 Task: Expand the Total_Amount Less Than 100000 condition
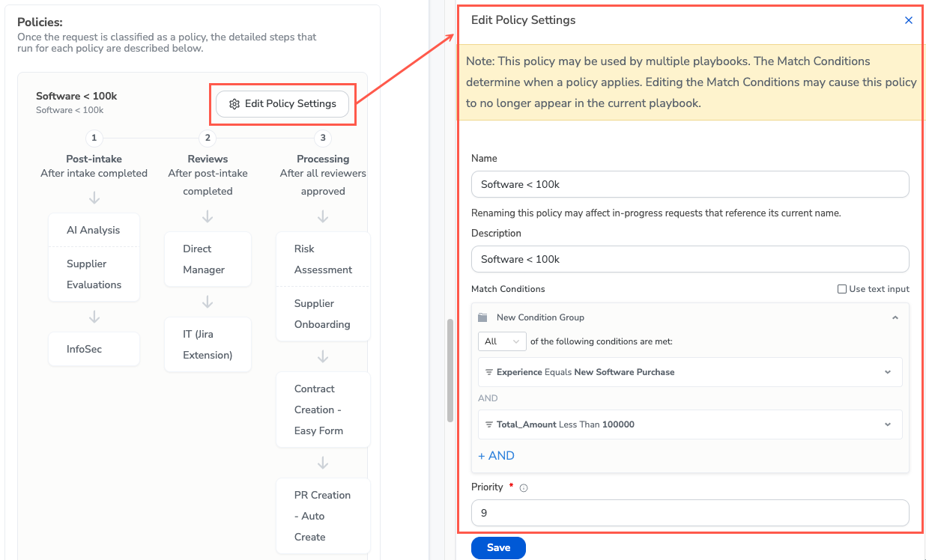point(888,424)
